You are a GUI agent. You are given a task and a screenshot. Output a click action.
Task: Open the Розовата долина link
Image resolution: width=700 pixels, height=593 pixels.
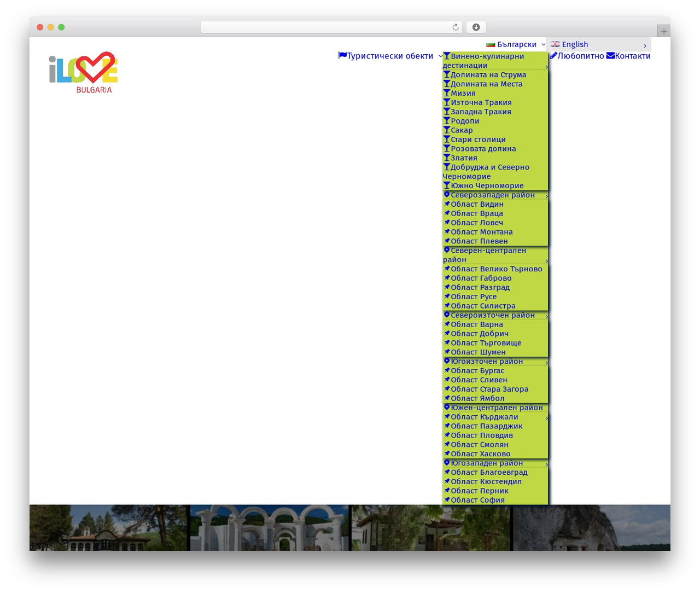point(483,148)
